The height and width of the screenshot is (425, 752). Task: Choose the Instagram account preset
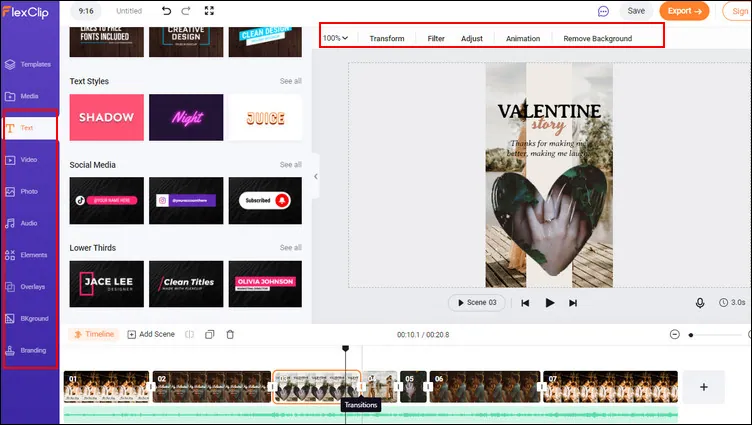pyautogui.click(x=186, y=201)
